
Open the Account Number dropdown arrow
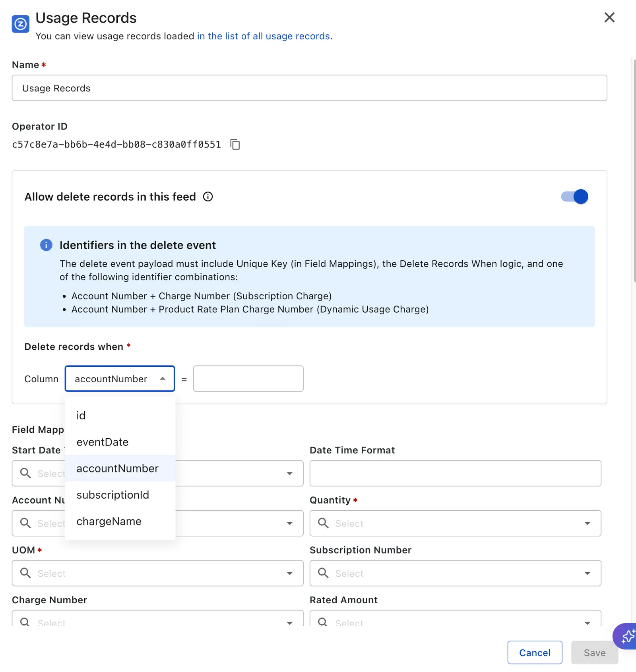[290, 523]
